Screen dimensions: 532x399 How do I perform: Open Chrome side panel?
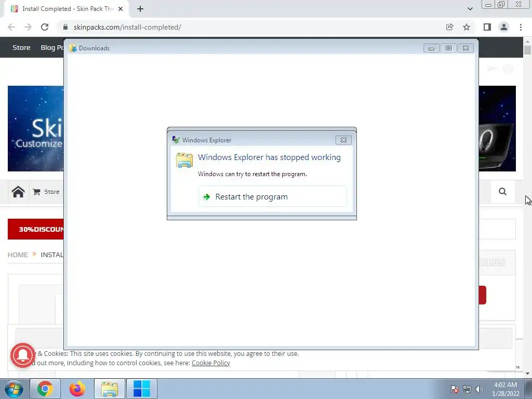[x=487, y=27]
